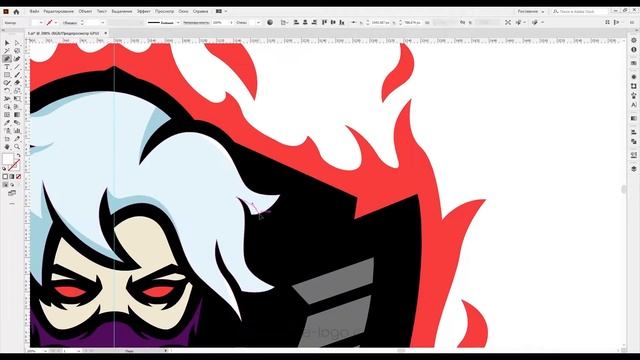Open the Layers panel icon on right dock
The width and height of the screenshot is (640, 360).
click(x=633, y=169)
